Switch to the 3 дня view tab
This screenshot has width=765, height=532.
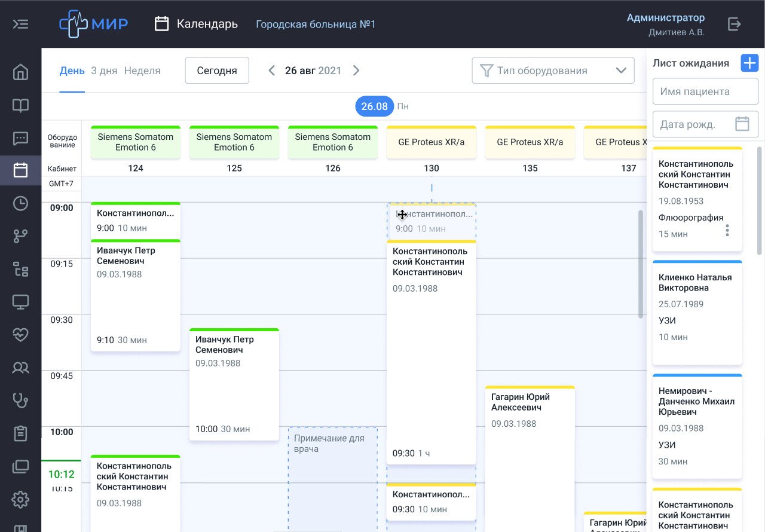tap(104, 71)
